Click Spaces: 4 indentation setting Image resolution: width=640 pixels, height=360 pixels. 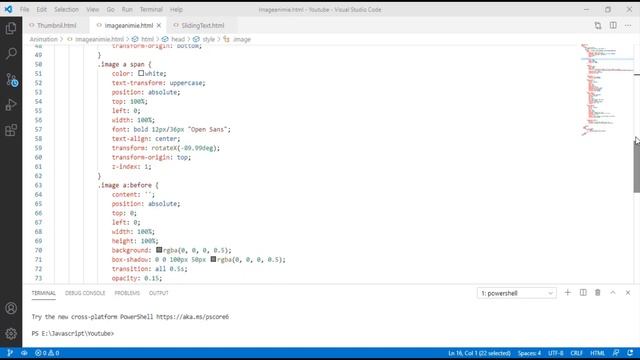click(x=529, y=353)
